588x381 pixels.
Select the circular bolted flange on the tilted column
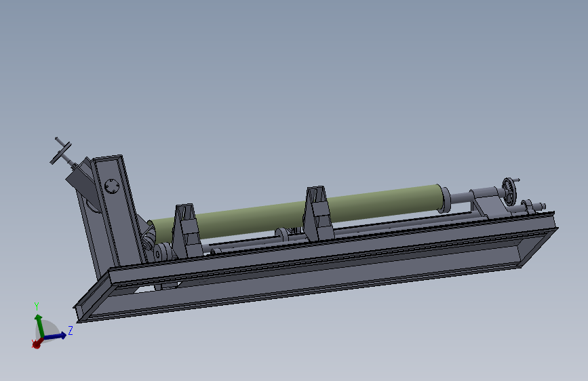[x=112, y=186]
